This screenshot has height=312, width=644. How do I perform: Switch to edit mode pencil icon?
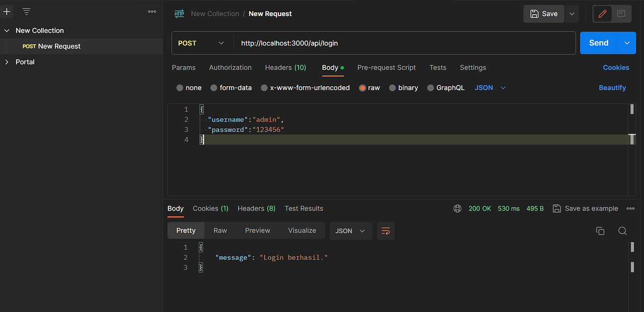pos(602,14)
